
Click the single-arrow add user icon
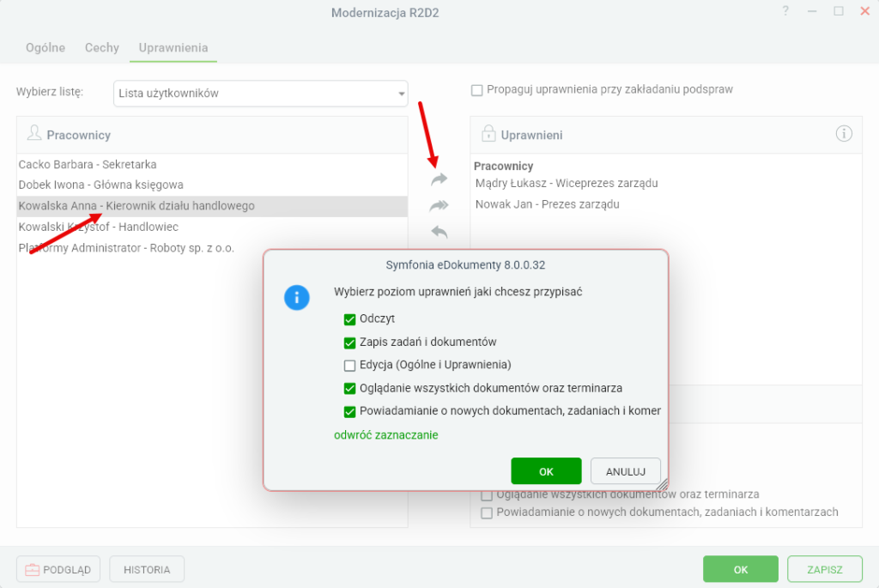click(x=439, y=179)
